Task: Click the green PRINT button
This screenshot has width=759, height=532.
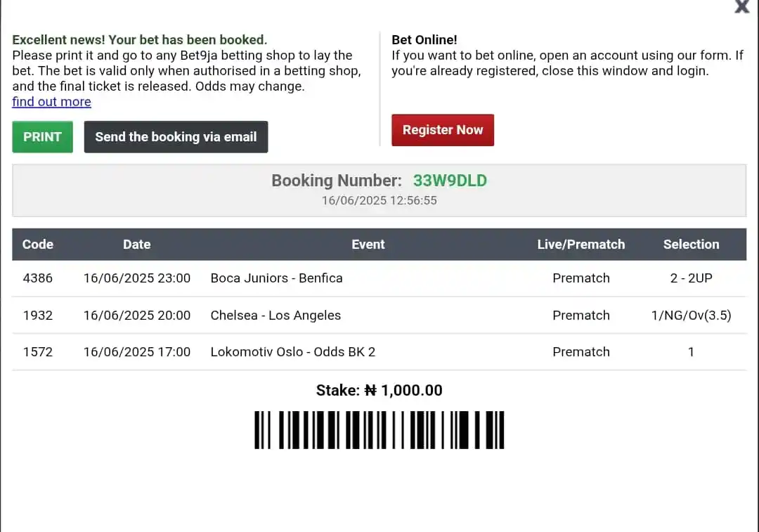Action: [x=43, y=137]
